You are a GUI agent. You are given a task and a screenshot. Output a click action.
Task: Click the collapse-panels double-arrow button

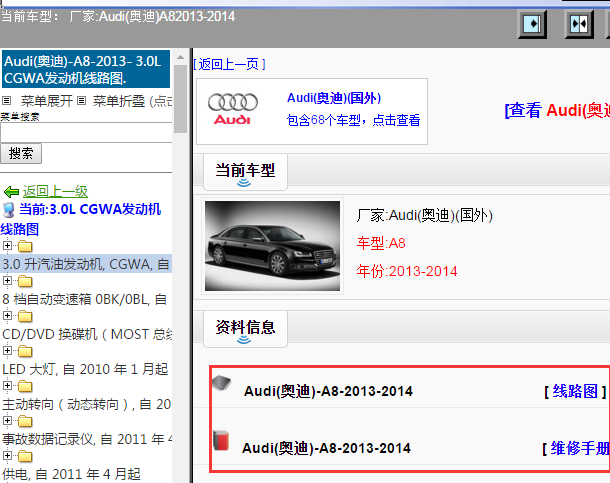pos(579,24)
